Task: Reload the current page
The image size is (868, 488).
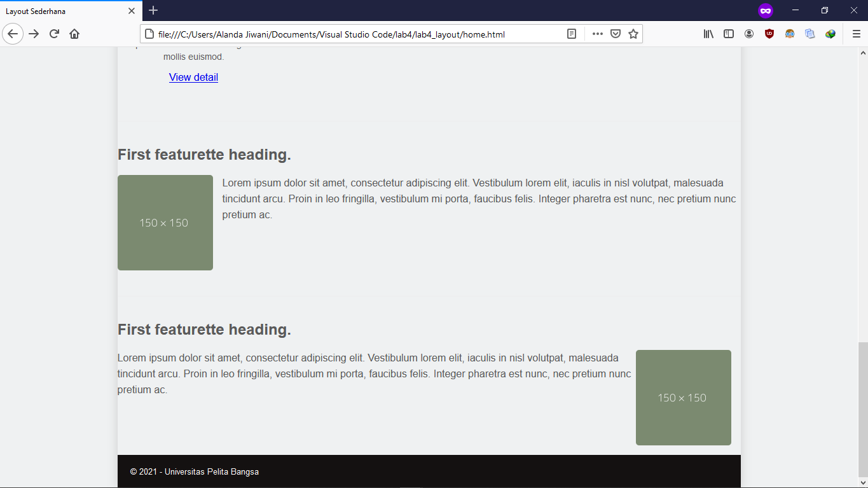Action: click(54, 34)
